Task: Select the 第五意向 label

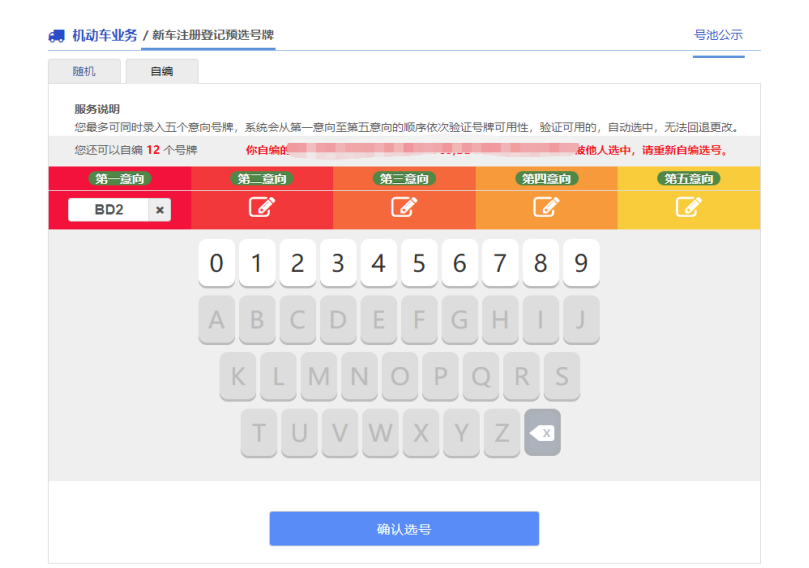Action: point(689,178)
